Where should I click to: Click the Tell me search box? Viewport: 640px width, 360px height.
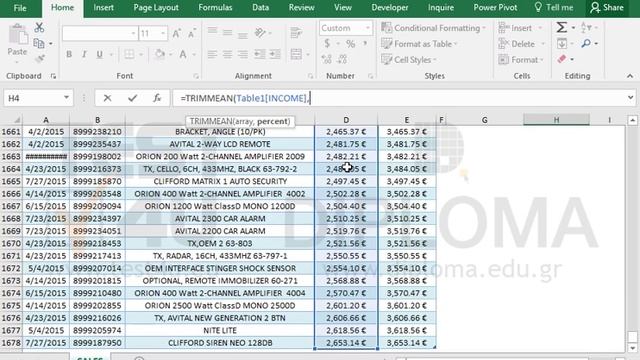tap(554, 8)
